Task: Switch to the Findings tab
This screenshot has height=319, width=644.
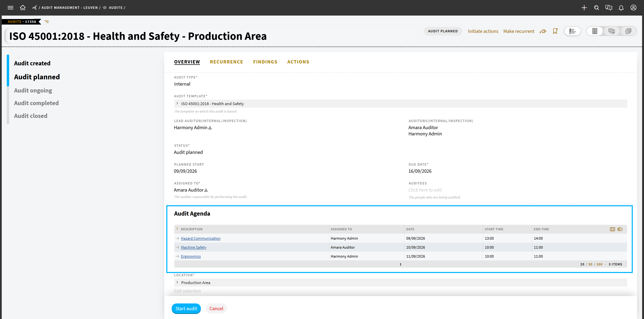Action: pyautogui.click(x=265, y=62)
